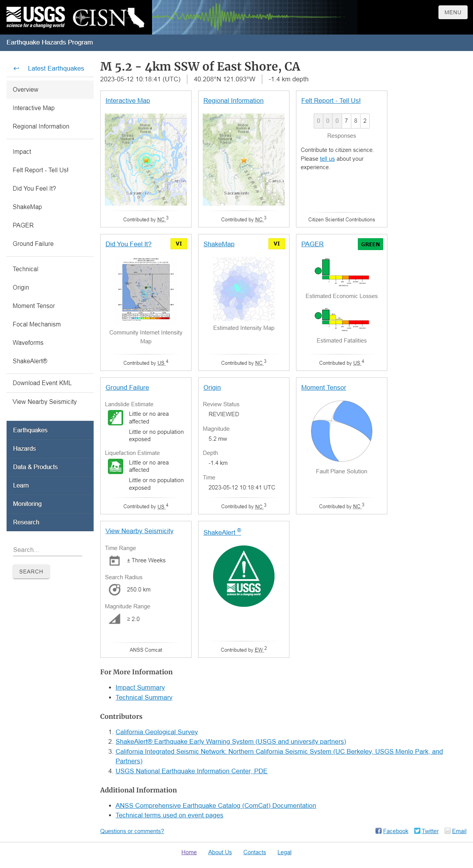Open Impact in side menu
473x868 pixels.
(x=50, y=152)
